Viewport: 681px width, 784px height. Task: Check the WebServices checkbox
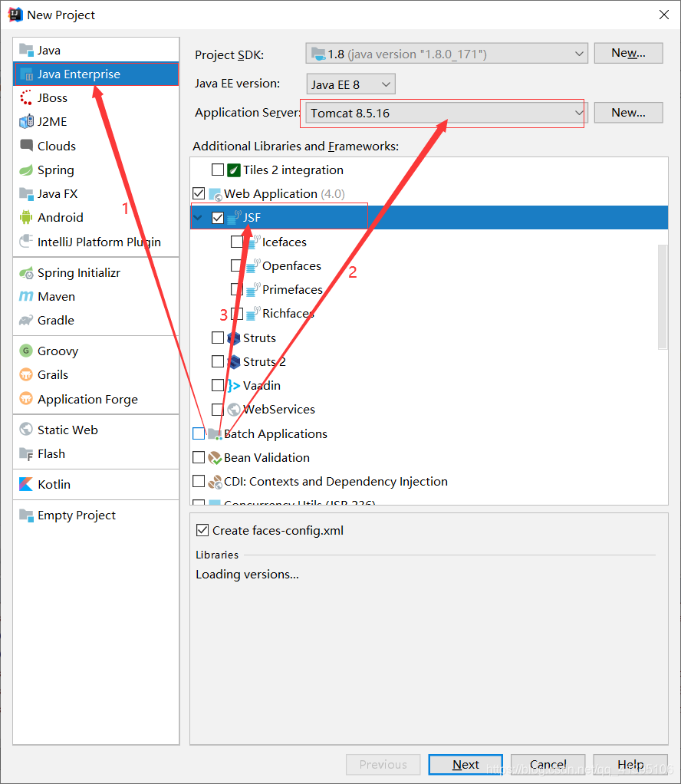pos(218,410)
